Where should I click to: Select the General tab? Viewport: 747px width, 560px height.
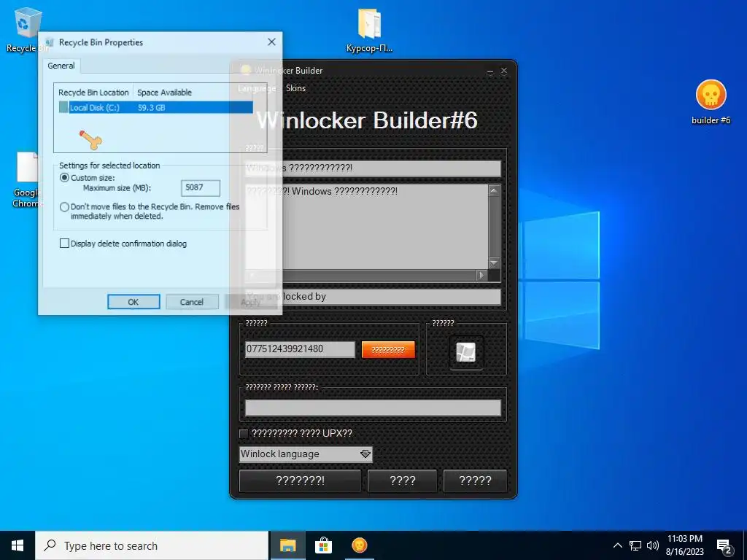click(x=61, y=66)
